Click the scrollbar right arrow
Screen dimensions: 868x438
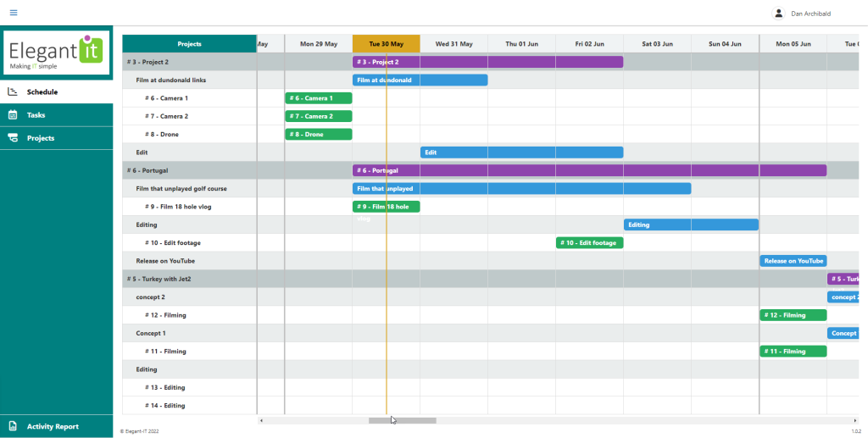pos(855,421)
